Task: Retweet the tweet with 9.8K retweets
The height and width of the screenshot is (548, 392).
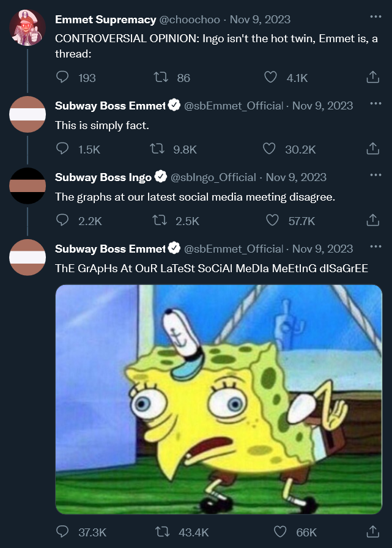Action: (157, 149)
